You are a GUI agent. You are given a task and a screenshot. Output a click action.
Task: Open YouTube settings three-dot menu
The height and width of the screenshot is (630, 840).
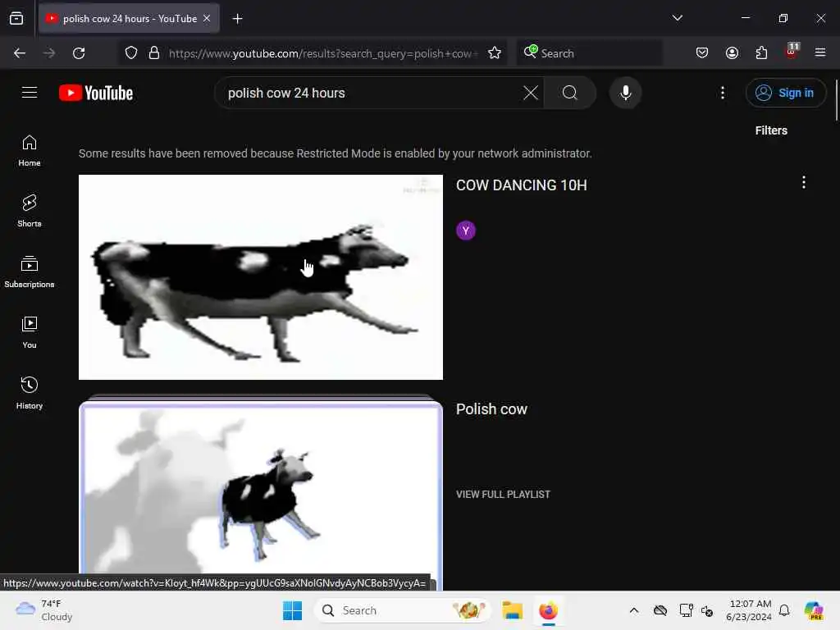(723, 93)
